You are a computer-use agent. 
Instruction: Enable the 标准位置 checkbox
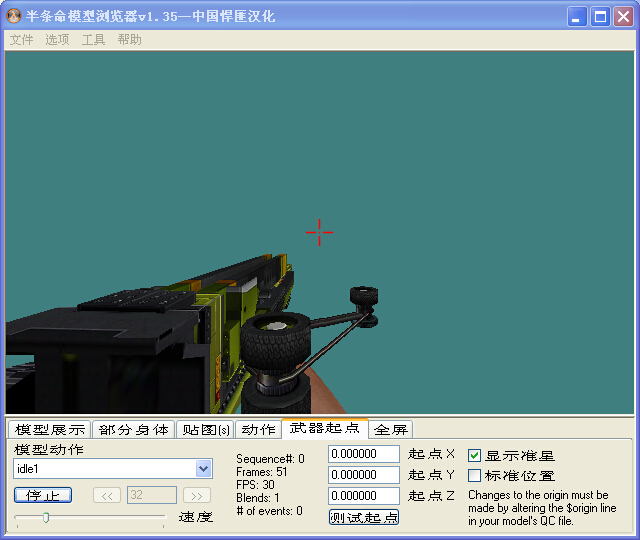coord(474,476)
